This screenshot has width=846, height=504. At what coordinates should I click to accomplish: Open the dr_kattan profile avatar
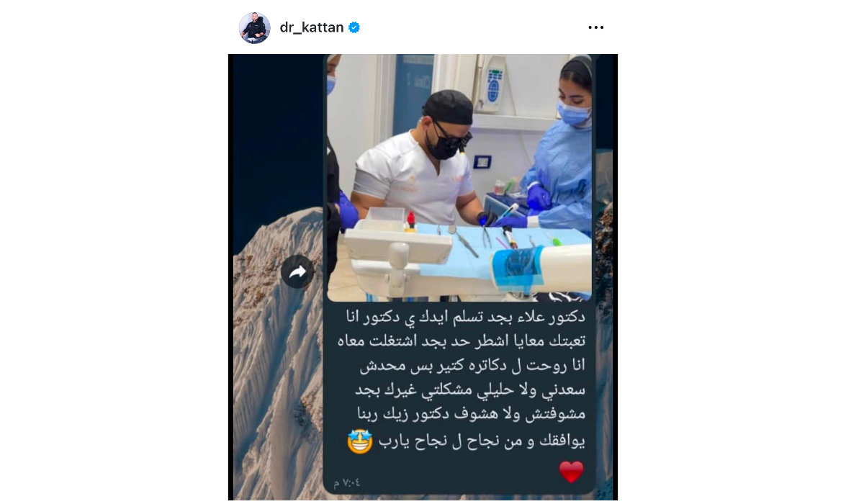click(255, 27)
